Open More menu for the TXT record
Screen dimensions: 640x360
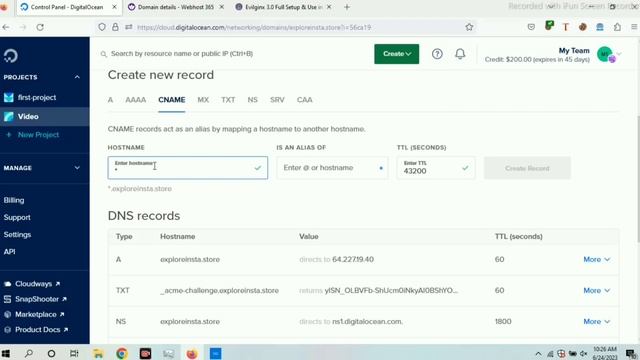tap(597, 290)
